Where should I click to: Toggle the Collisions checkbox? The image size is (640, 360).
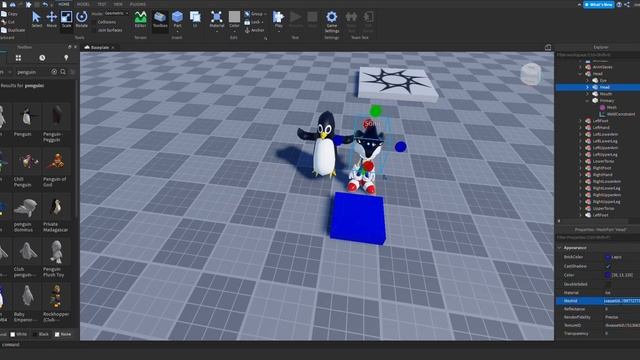coord(94,22)
